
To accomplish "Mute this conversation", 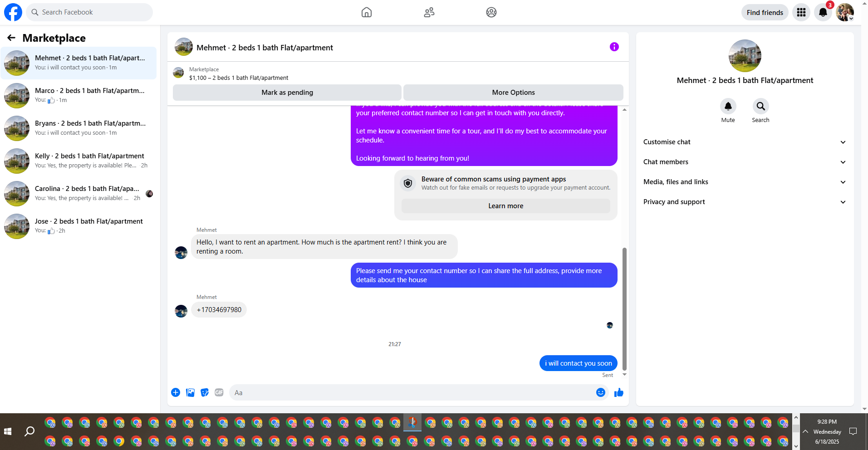I will (x=728, y=106).
